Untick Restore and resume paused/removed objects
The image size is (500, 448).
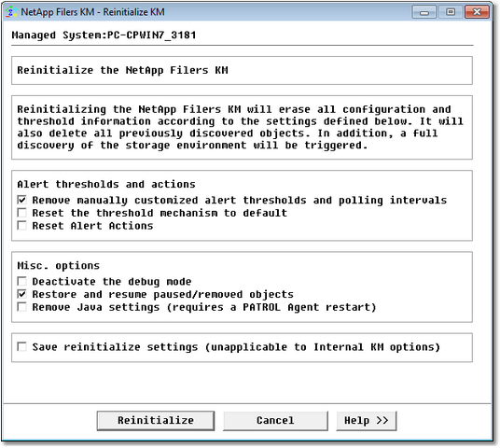tap(21, 294)
